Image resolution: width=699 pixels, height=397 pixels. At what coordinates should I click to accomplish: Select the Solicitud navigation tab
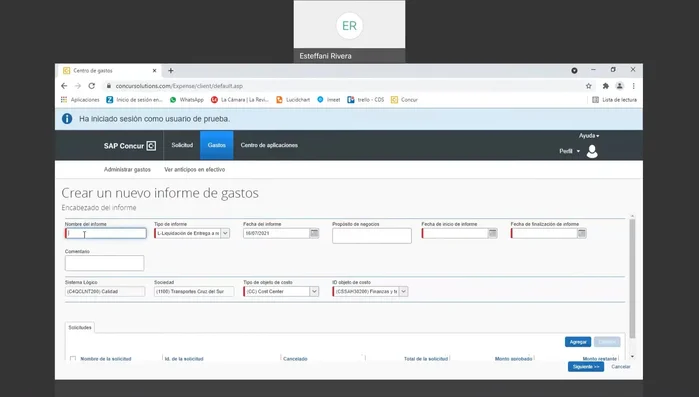(182, 145)
